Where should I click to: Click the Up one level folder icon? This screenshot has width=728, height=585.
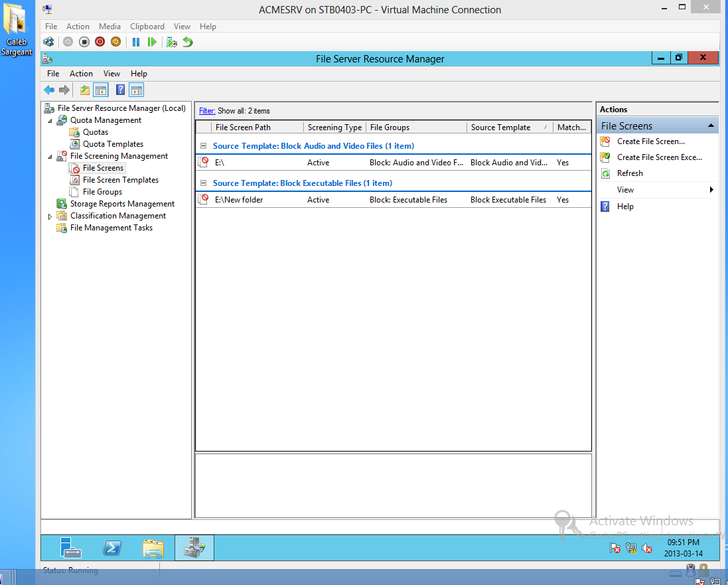click(x=84, y=90)
